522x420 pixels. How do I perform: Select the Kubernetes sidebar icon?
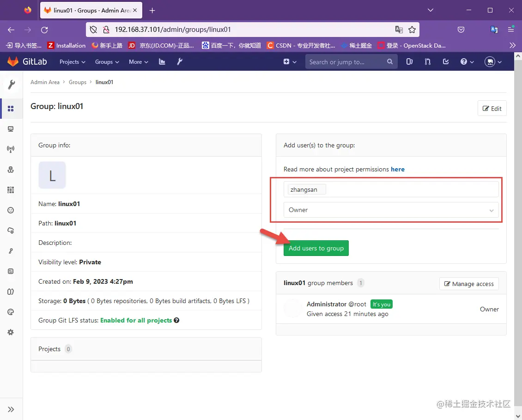click(x=11, y=231)
